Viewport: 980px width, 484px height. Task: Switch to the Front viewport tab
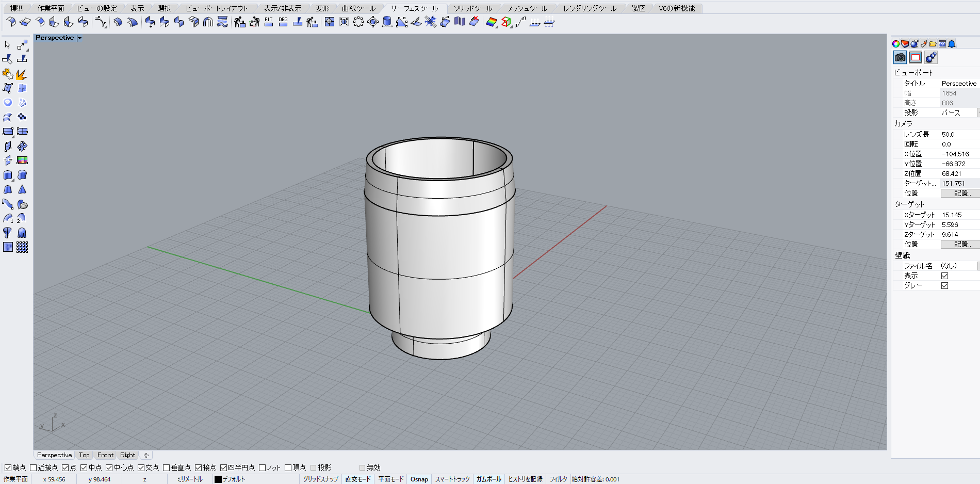pyautogui.click(x=105, y=455)
